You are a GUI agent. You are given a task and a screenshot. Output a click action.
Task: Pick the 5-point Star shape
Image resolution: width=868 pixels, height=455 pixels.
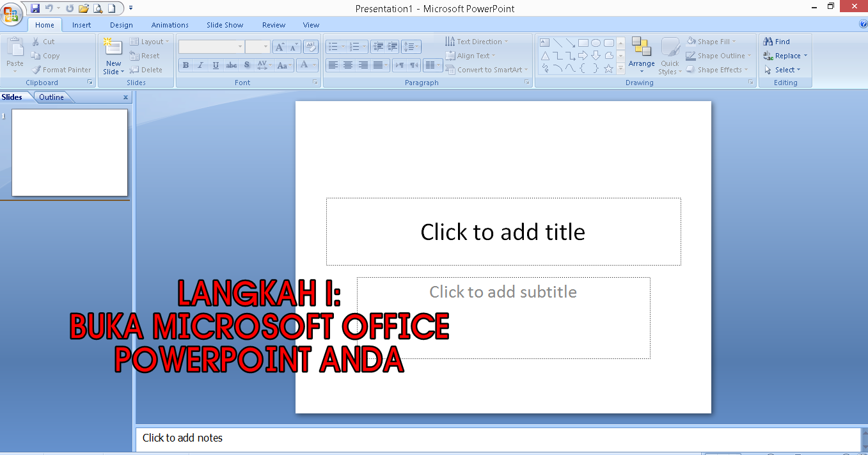click(x=608, y=68)
